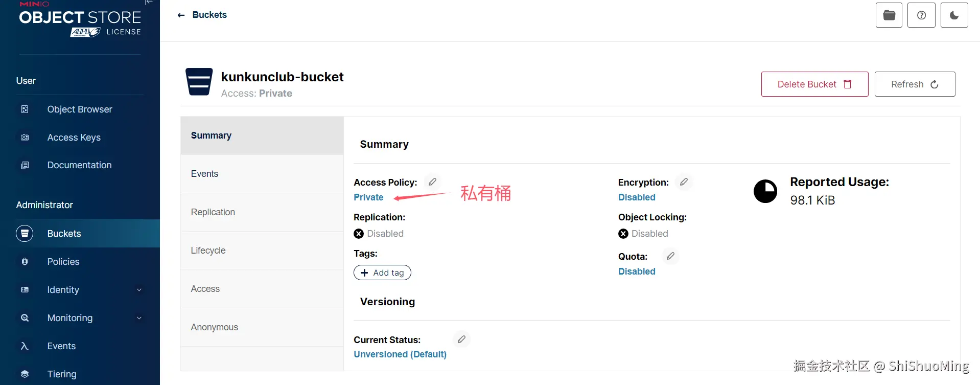Click the back arrow next to Buckets
Image resolution: width=980 pixels, height=385 pixels.
[181, 15]
